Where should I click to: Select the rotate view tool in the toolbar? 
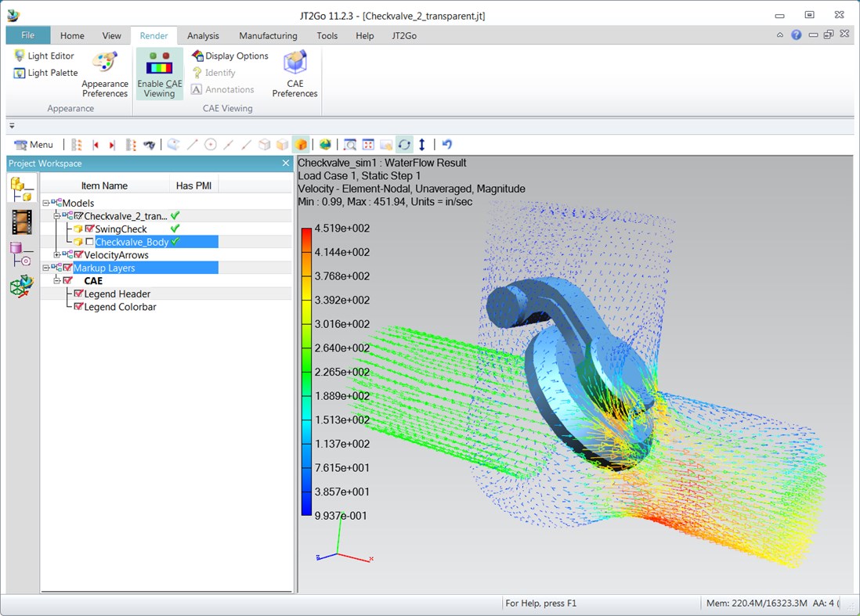404,144
